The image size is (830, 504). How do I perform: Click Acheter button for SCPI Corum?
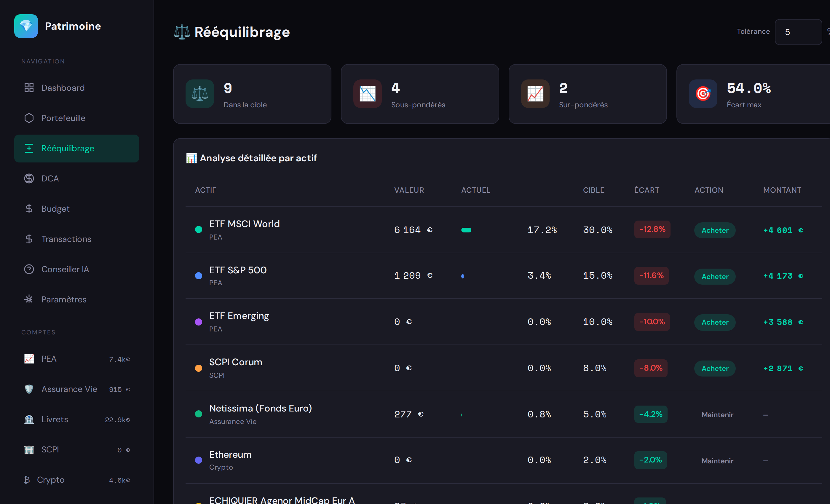click(714, 369)
